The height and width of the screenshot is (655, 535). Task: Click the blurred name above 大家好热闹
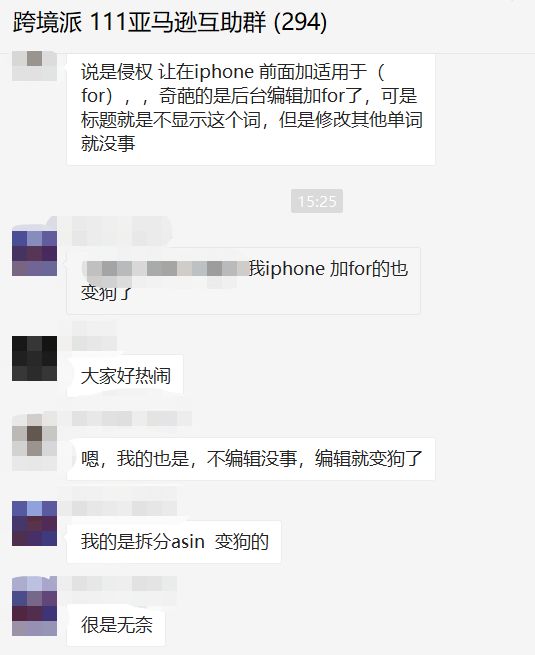94,337
